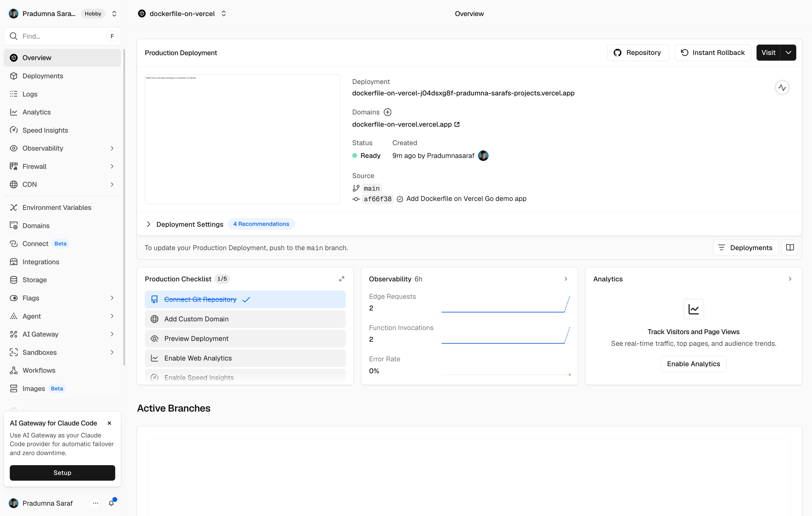The image size is (812, 516).
Task: Open Observability card chevron
Action: click(566, 279)
